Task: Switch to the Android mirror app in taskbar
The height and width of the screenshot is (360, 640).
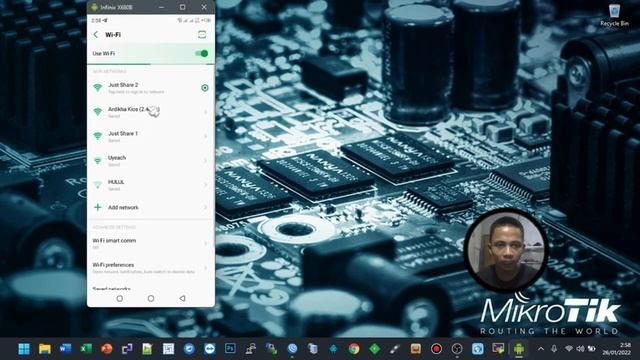Action: pyautogui.click(x=519, y=349)
